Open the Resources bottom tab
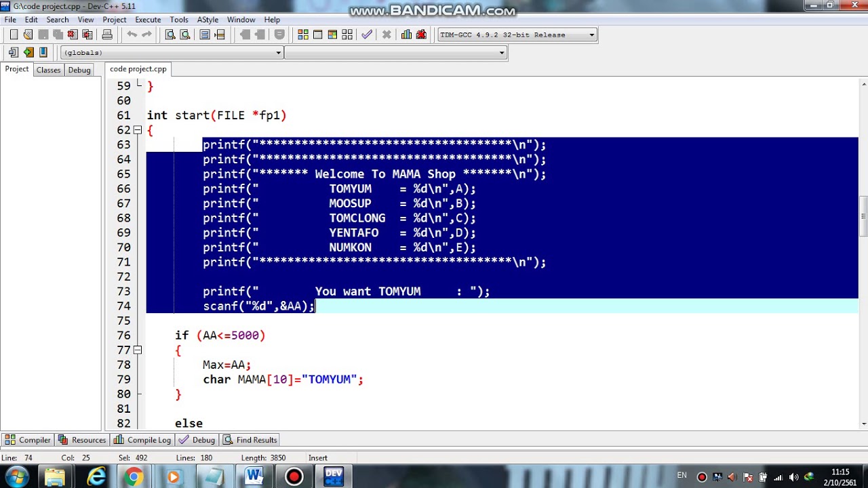Screen dimensions: 868x488 [x=82, y=440]
